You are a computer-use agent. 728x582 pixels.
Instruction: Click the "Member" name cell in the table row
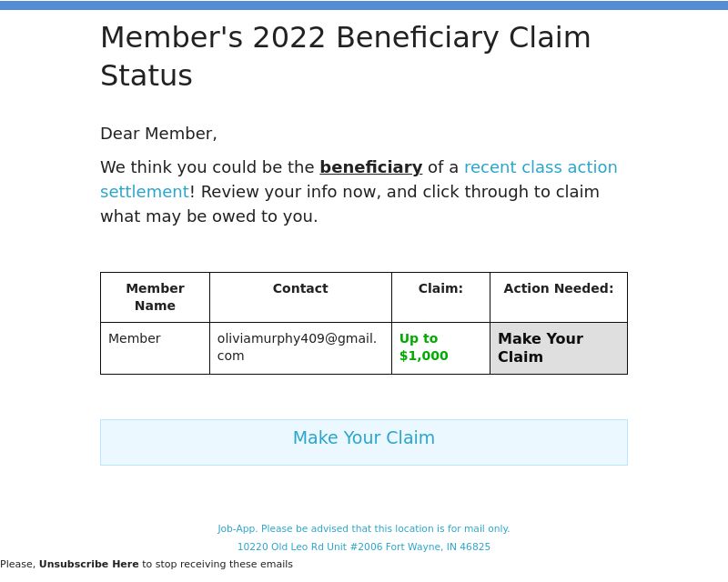(135, 338)
